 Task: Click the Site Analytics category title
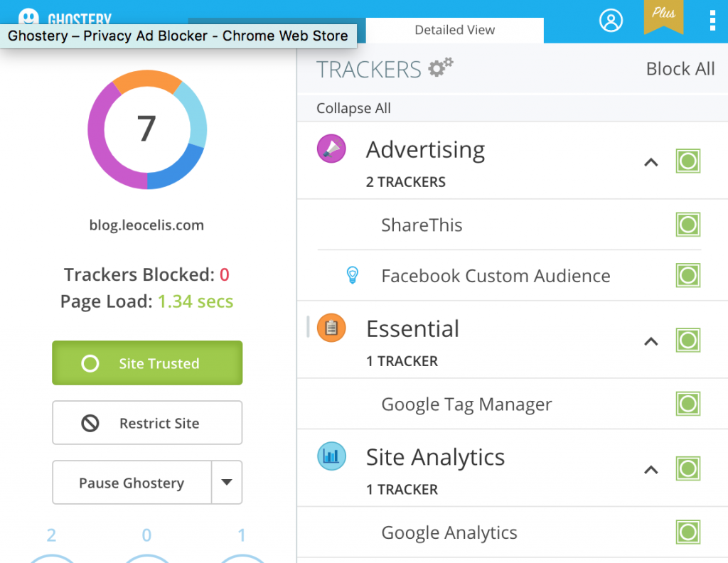coord(435,458)
